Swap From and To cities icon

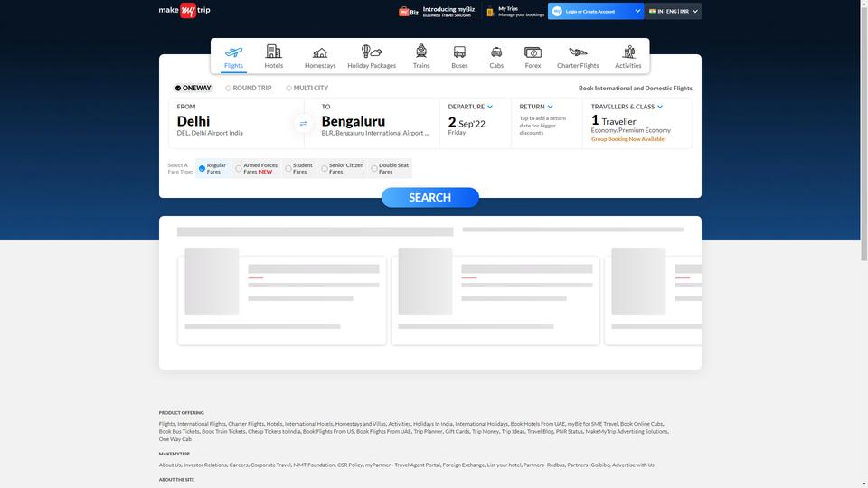(x=304, y=124)
